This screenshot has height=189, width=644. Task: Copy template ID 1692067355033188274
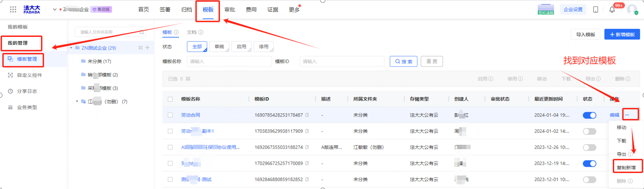point(307,147)
